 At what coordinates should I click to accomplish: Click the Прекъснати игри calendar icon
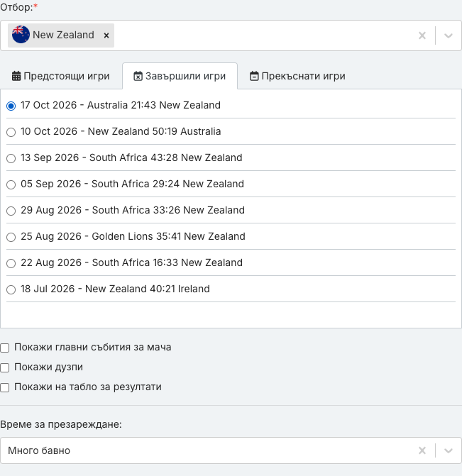(x=254, y=76)
